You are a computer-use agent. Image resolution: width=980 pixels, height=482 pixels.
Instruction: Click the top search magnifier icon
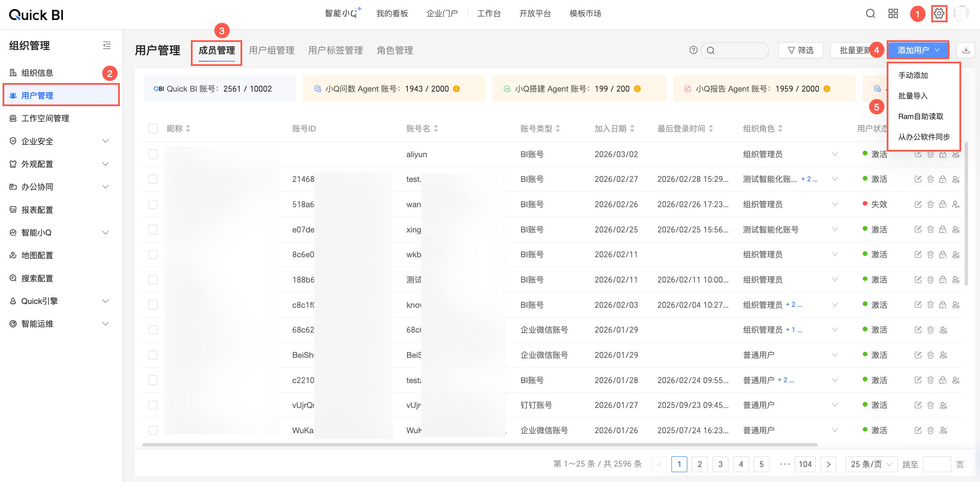870,14
